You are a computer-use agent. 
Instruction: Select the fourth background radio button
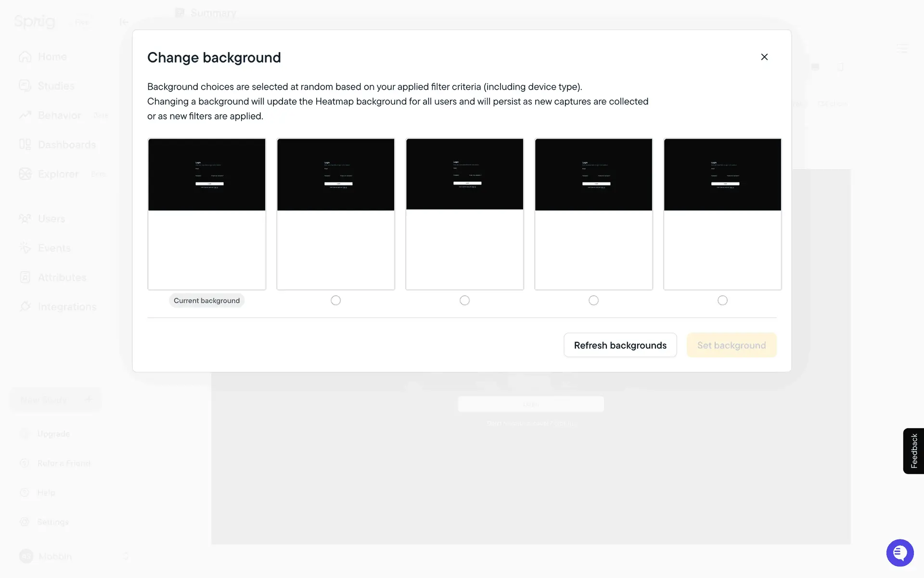(x=593, y=300)
